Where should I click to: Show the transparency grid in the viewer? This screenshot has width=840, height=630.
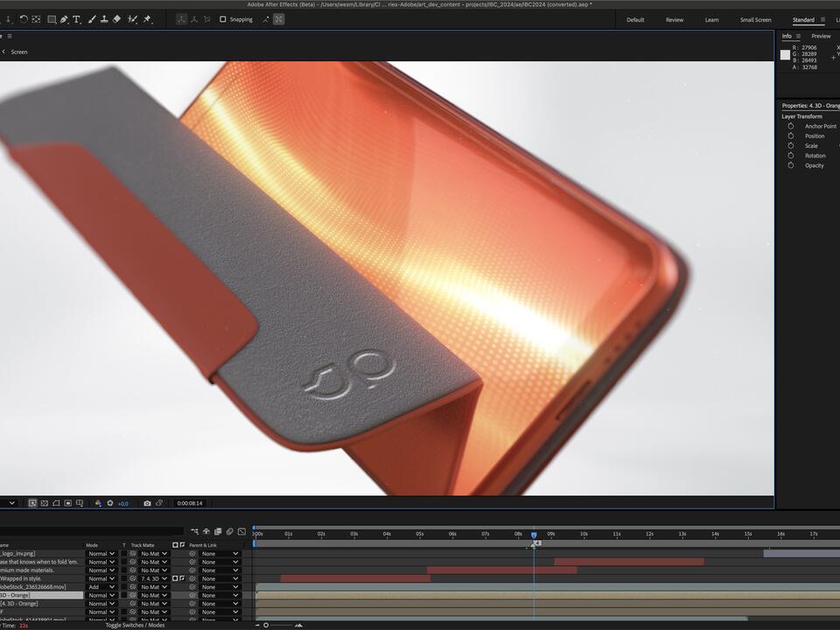pyautogui.click(x=44, y=503)
